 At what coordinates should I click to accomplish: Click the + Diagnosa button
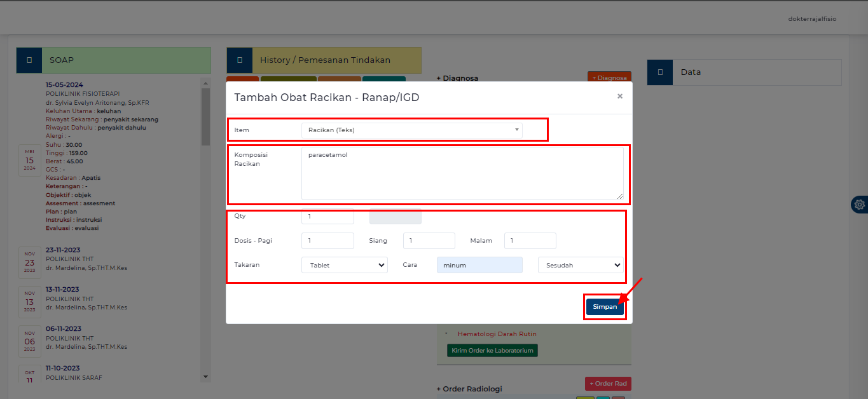tap(609, 78)
